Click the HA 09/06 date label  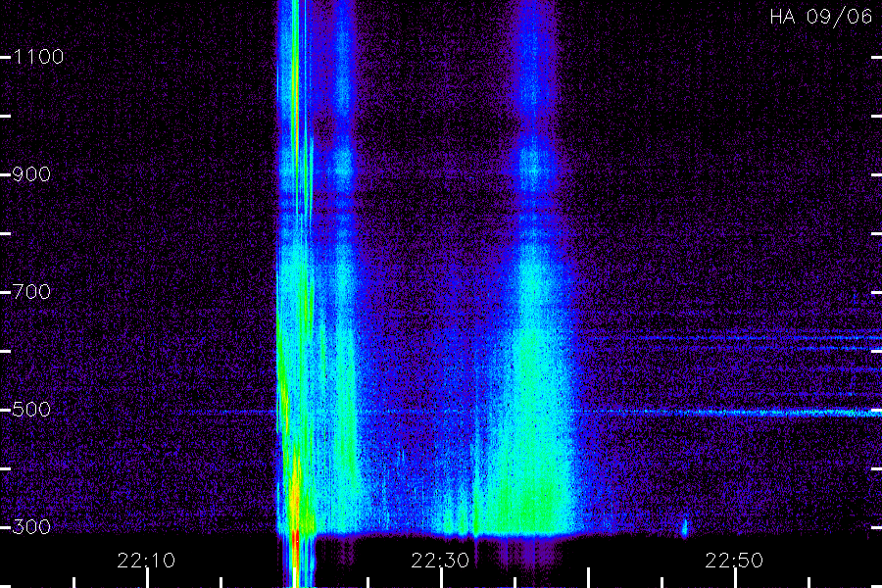point(820,17)
